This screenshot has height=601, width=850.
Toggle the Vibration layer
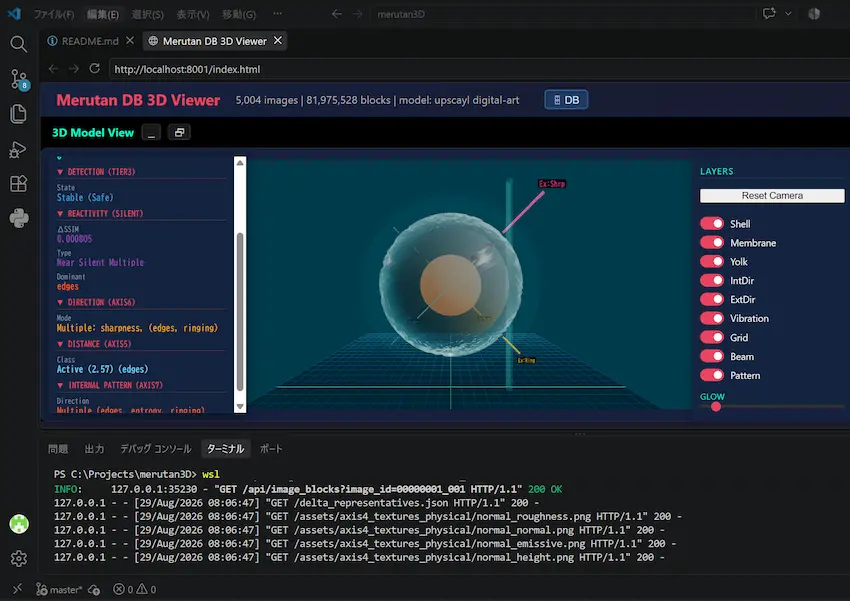(712, 318)
